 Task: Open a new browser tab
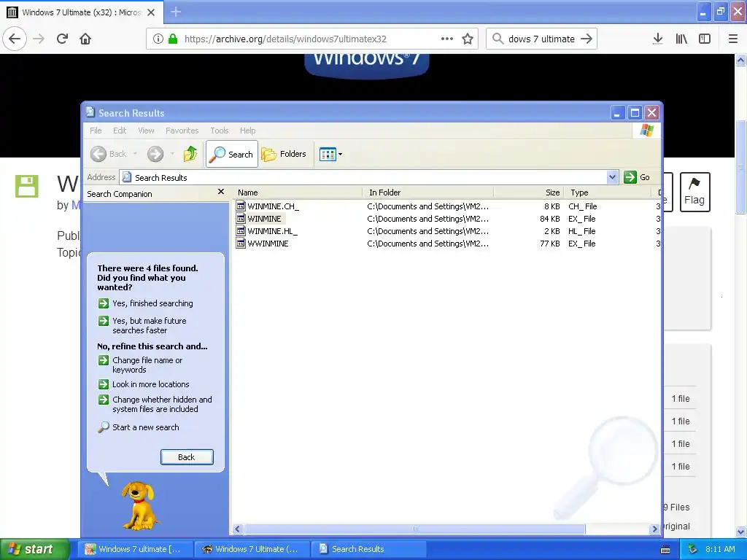[x=175, y=12]
